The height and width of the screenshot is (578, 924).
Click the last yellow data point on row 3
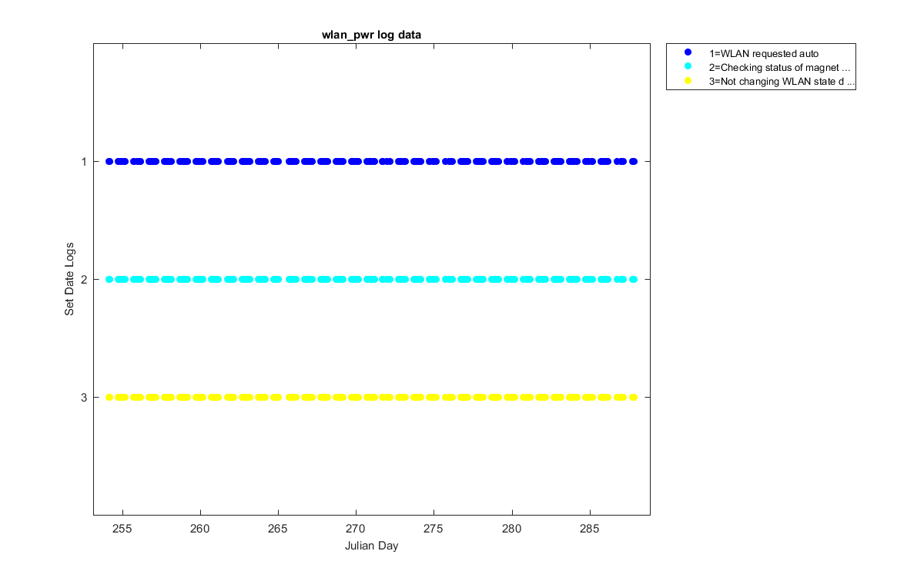pos(633,397)
